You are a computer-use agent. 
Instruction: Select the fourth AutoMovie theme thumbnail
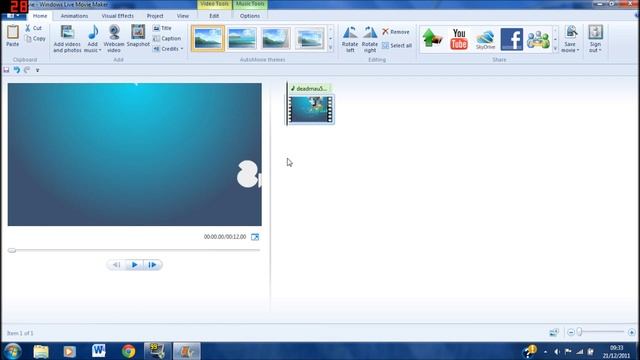click(309, 38)
